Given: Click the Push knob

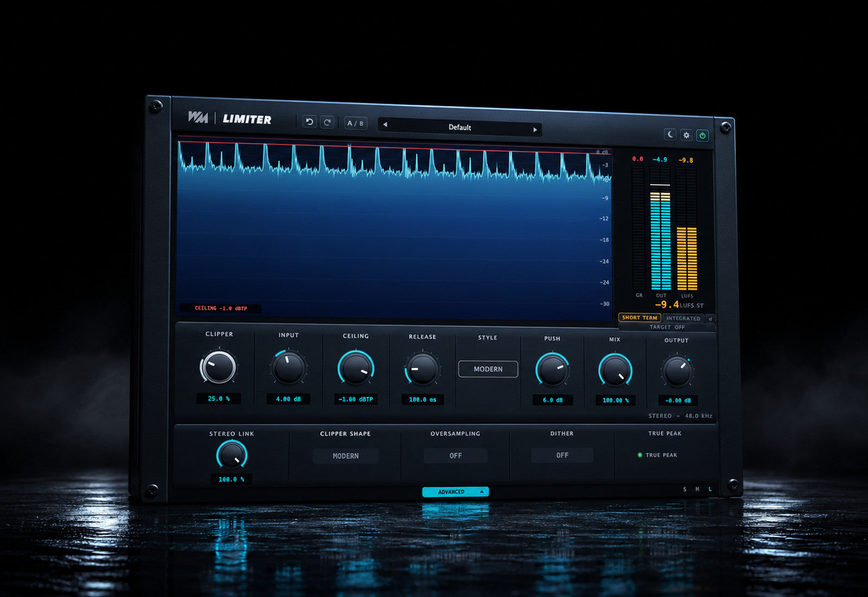Looking at the screenshot, I should click(x=552, y=371).
